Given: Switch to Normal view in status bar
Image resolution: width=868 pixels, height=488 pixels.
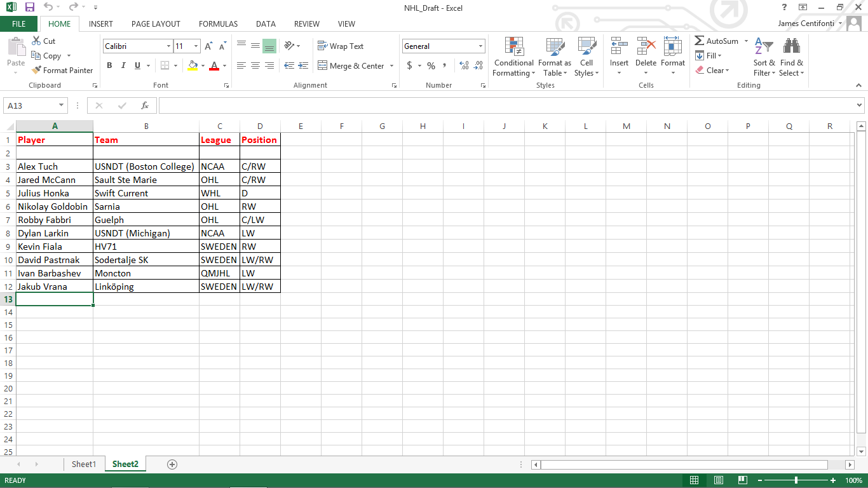Looking at the screenshot, I should 695,480.
